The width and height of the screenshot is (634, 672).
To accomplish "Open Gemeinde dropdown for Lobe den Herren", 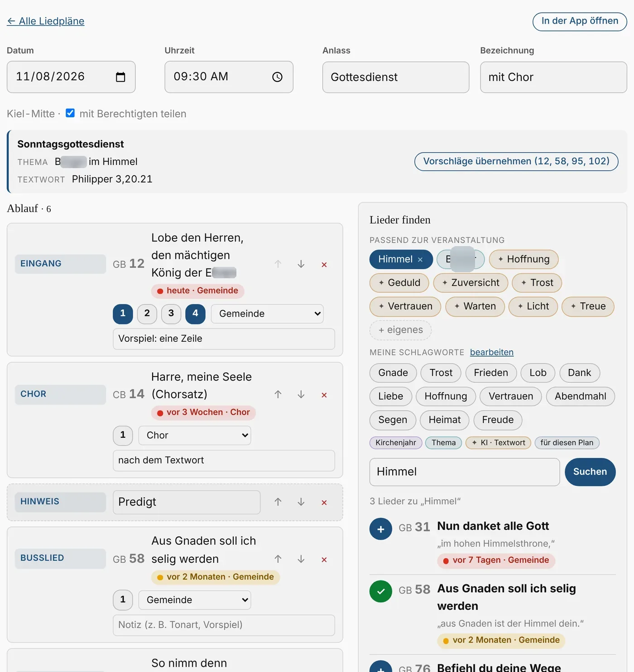I will (267, 314).
